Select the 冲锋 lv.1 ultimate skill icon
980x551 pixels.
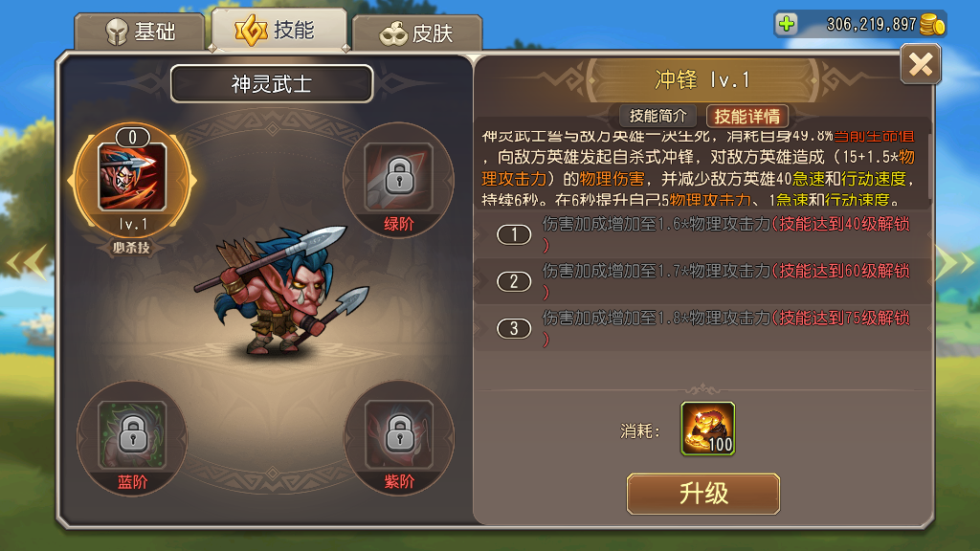132,177
